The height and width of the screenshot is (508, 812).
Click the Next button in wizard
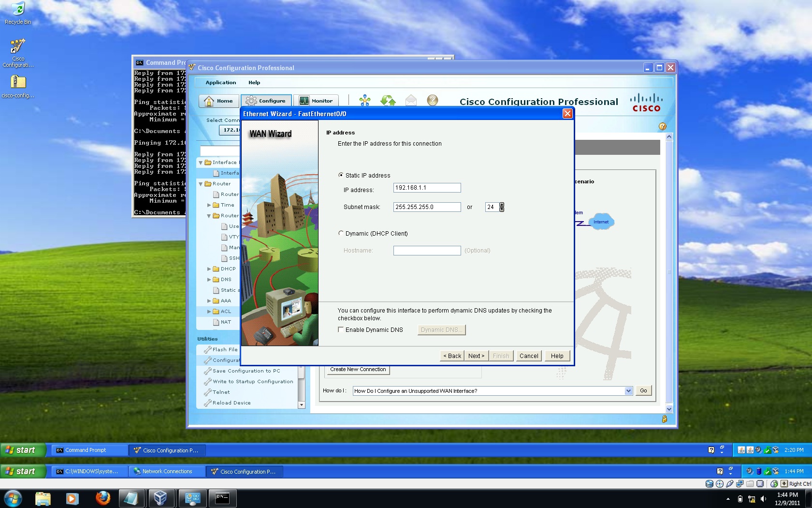click(476, 356)
